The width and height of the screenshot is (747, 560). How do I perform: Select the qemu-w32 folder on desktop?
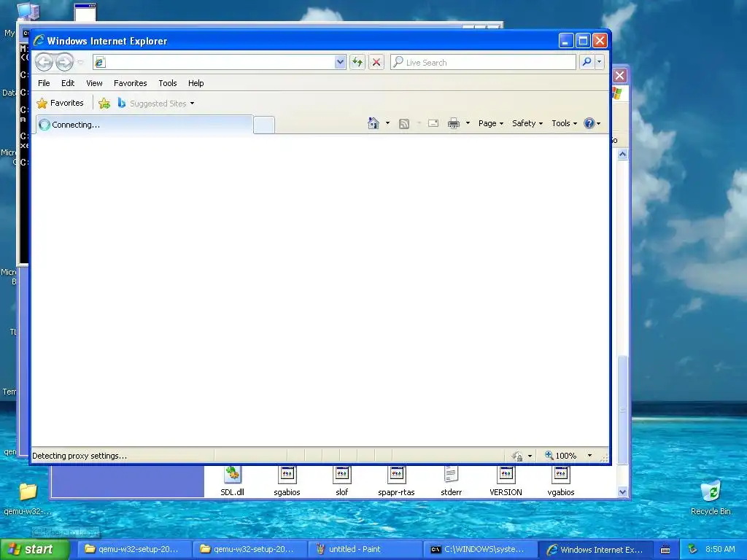click(x=28, y=499)
